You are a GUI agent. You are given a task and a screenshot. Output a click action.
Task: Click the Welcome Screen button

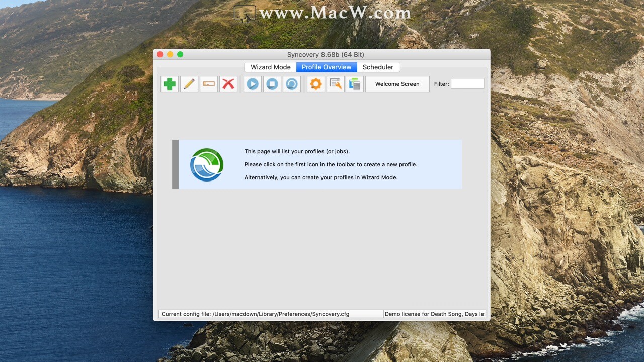[397, 84]
